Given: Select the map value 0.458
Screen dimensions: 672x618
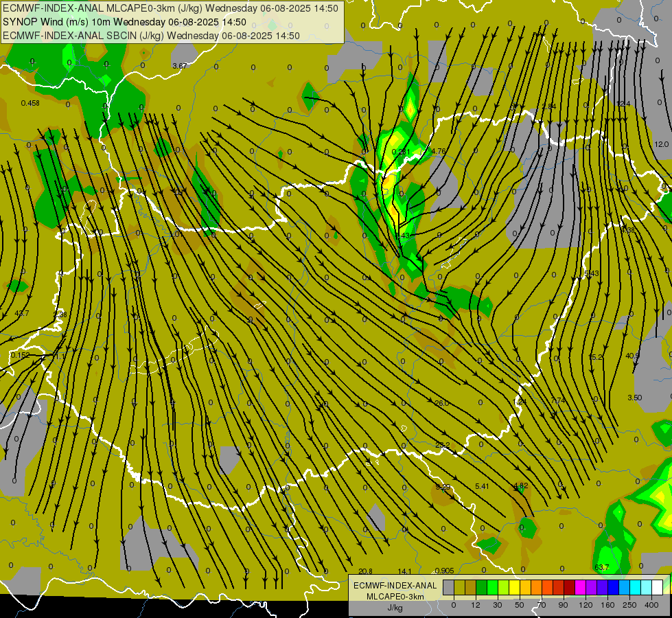Looking at the screenshot, I should click(x=30, y=103).
